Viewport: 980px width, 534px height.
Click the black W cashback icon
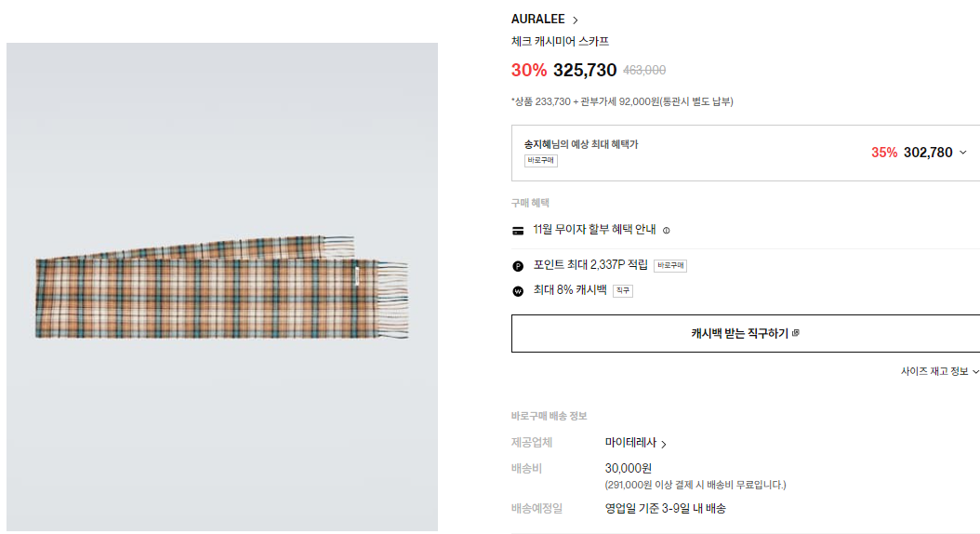[x=518, y=290]
